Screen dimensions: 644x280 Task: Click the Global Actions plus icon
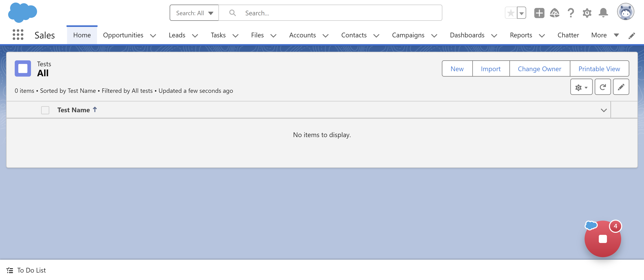pos(539,13)
